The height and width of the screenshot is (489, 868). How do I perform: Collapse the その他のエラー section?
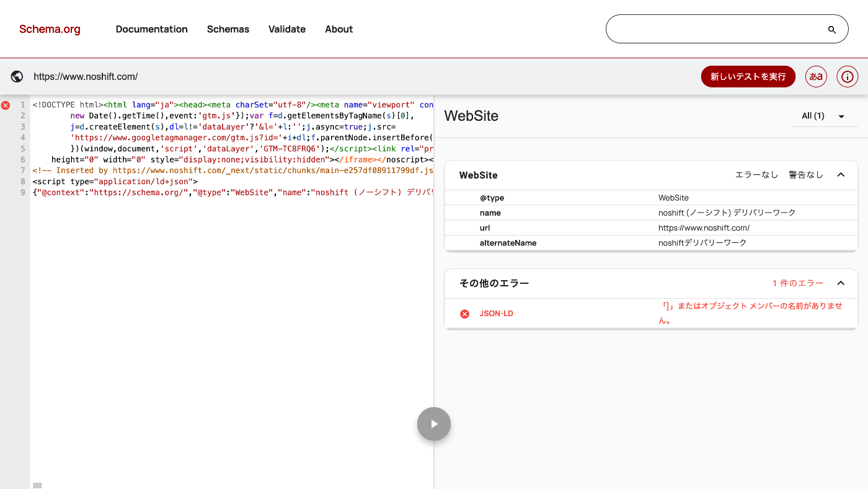tap(841, 283)
